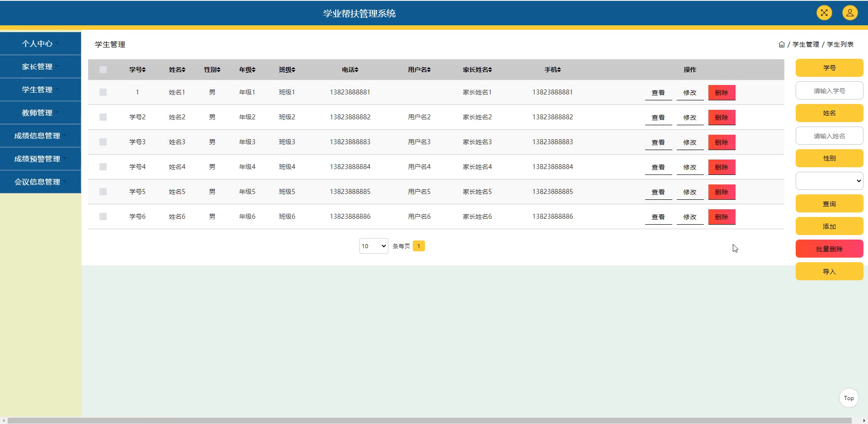Click 修改 for row 学号3
This screenshot has width=868, height=424.
pos(690,142)
